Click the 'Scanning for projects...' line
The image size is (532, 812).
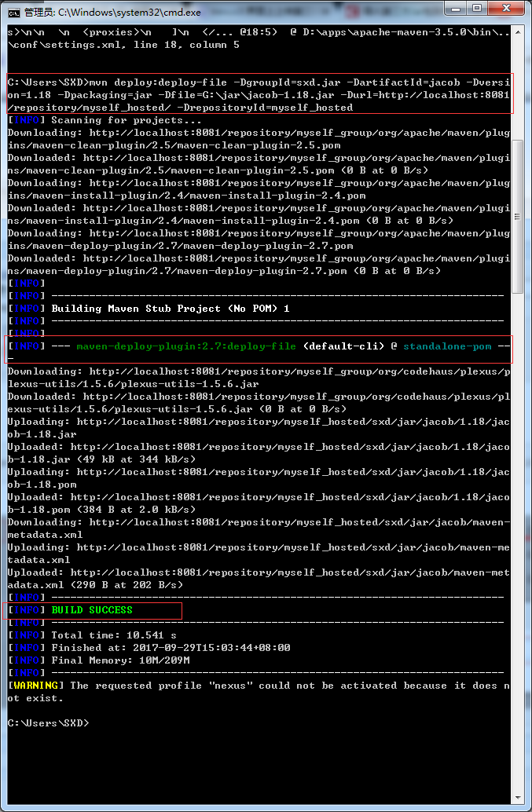pyautogui.click(x=127, y=120)
